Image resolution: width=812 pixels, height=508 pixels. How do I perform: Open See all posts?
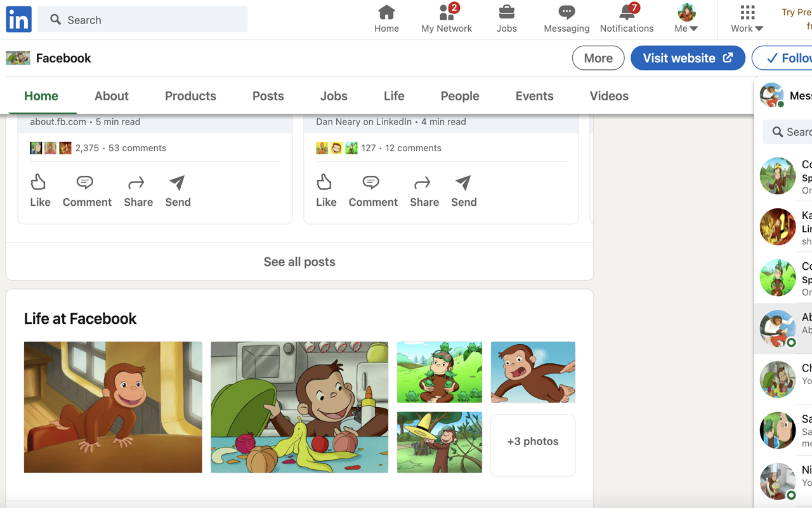(x=299, y=262)
